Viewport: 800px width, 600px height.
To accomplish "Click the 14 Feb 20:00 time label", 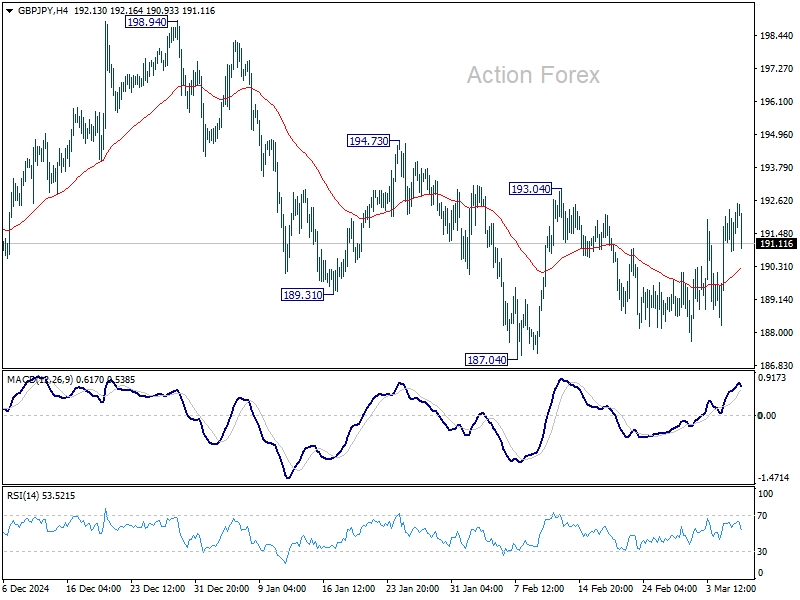I will pos(605,588).
